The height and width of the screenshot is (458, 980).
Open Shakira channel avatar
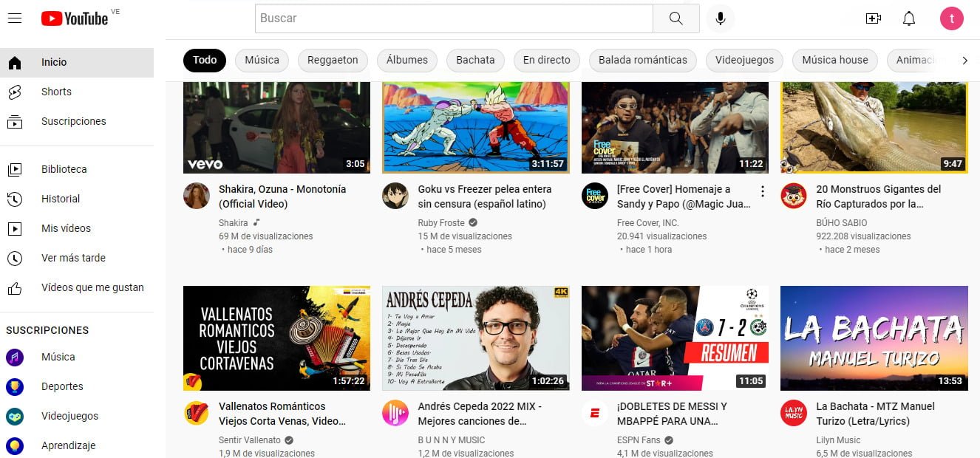point(197,196)
